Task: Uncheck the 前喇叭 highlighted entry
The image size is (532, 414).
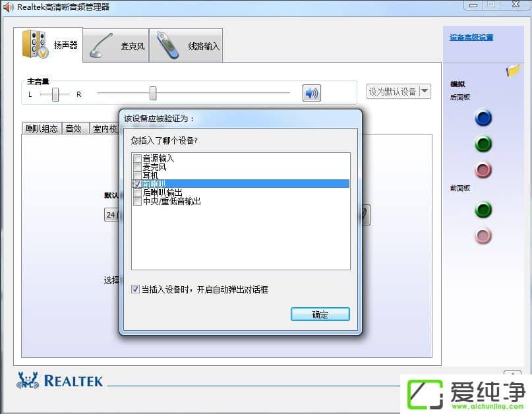Action: click(x=137, y=184)
